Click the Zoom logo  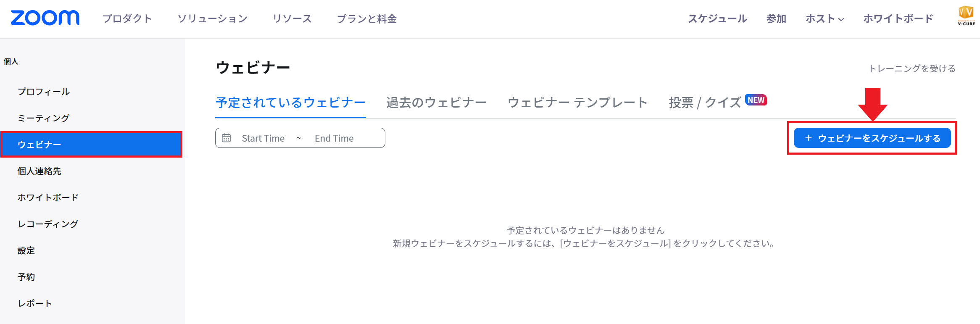pyautogui.click(x=45, y=18)
